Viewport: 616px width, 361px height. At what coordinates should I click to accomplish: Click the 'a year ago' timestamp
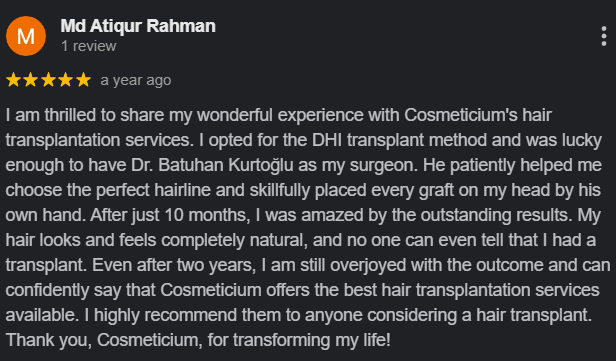point(136,81)
